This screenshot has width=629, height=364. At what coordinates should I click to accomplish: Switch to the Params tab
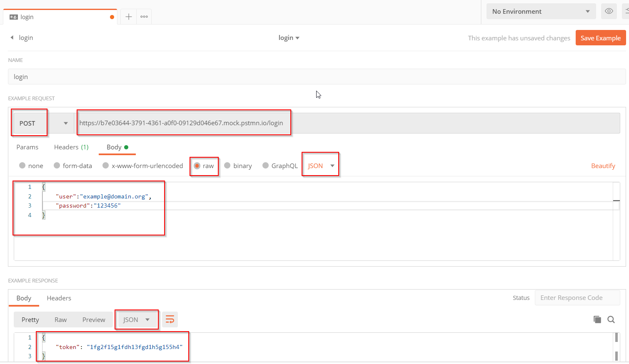click(27, 147)
